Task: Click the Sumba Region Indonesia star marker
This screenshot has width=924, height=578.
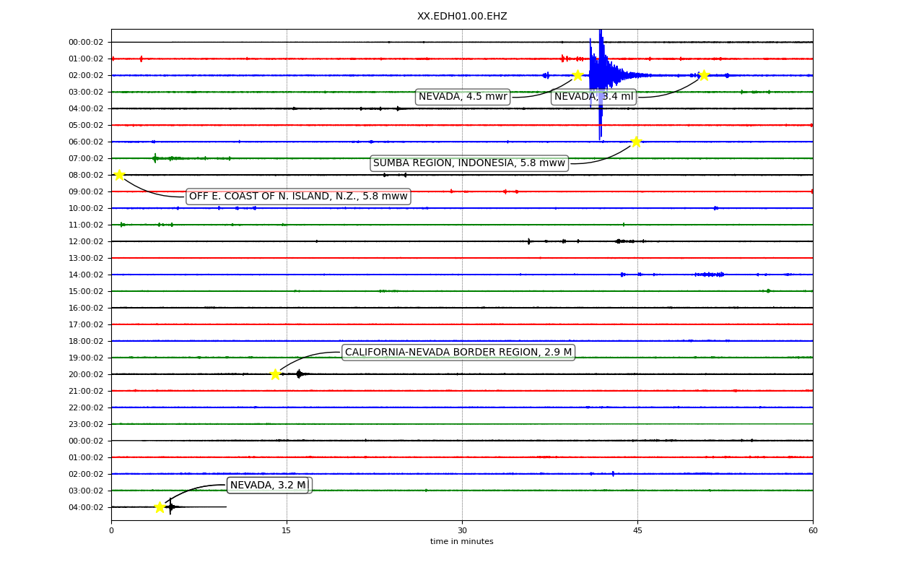Action: (636, 142)
